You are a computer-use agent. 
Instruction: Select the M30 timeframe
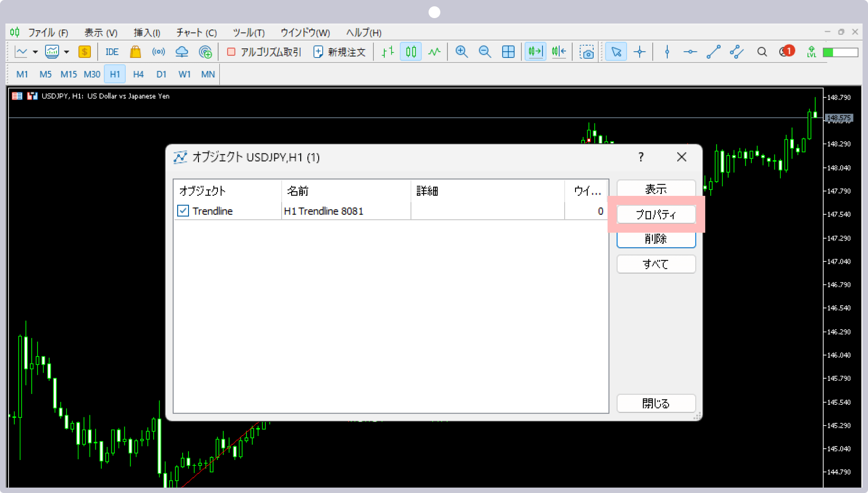(92, 74)
